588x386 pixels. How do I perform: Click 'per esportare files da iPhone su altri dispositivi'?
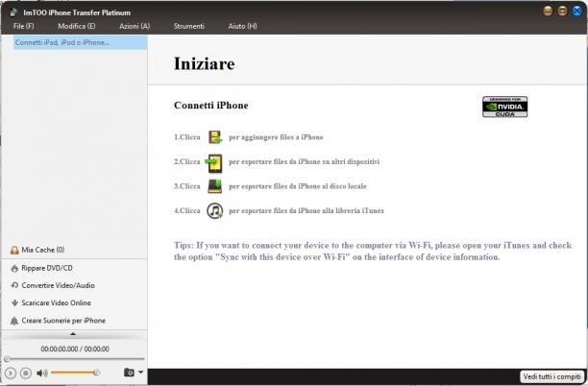pyautogui.click(x=305, y=161)
